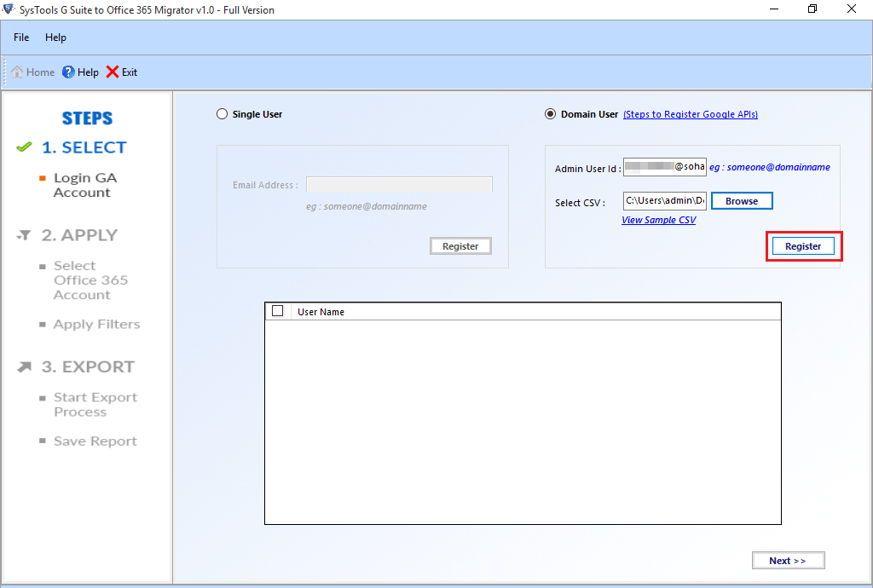873x588 pixels.
Task: Click the green checkmark beside 1. SELECT
Action: pos(24,147)
